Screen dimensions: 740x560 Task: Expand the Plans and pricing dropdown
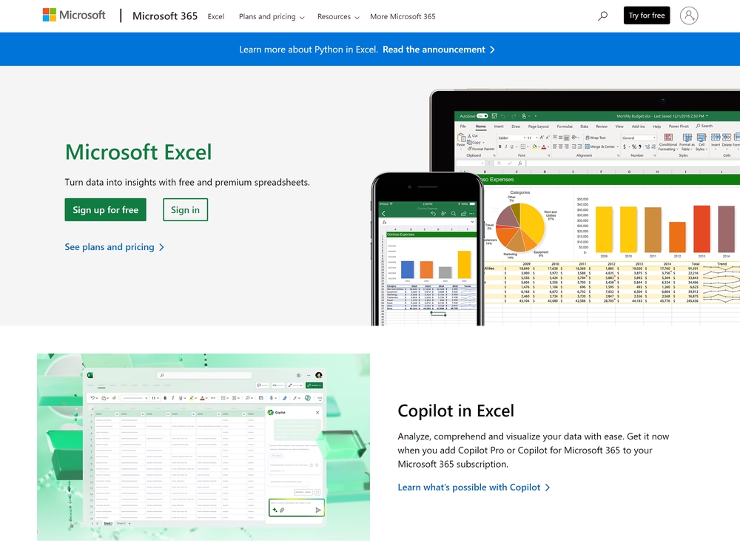coord(271,16)
